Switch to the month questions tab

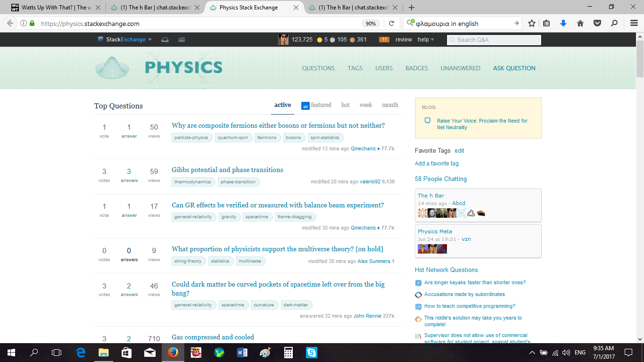(390, 105)
